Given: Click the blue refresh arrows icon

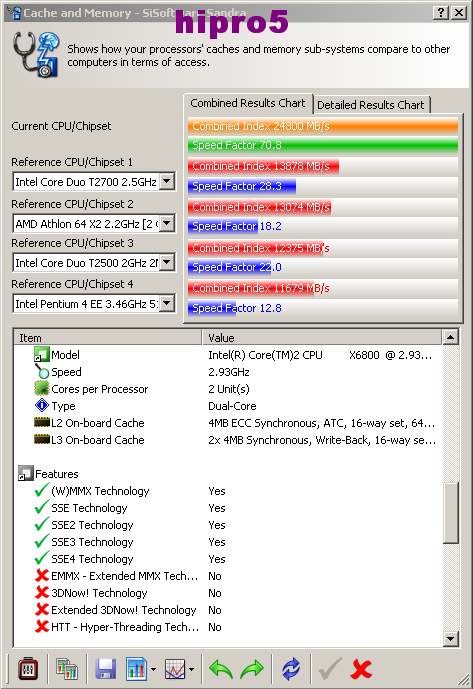Looking at the screenshot, I should [x=291, y=669].
